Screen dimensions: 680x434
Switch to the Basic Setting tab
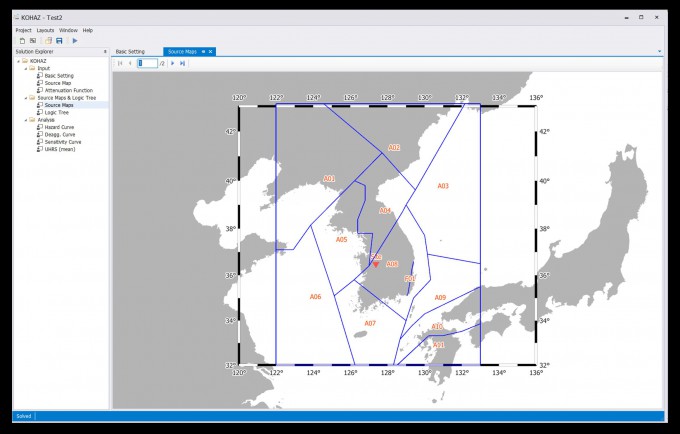(x=130, y=51)
